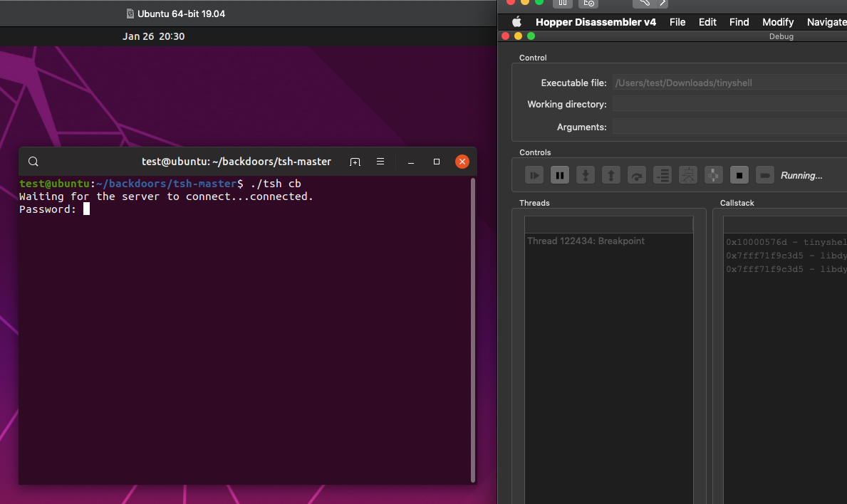847x504 pixels.
Task: Click the graph layout debugger icon
Action: click(688, 175)
